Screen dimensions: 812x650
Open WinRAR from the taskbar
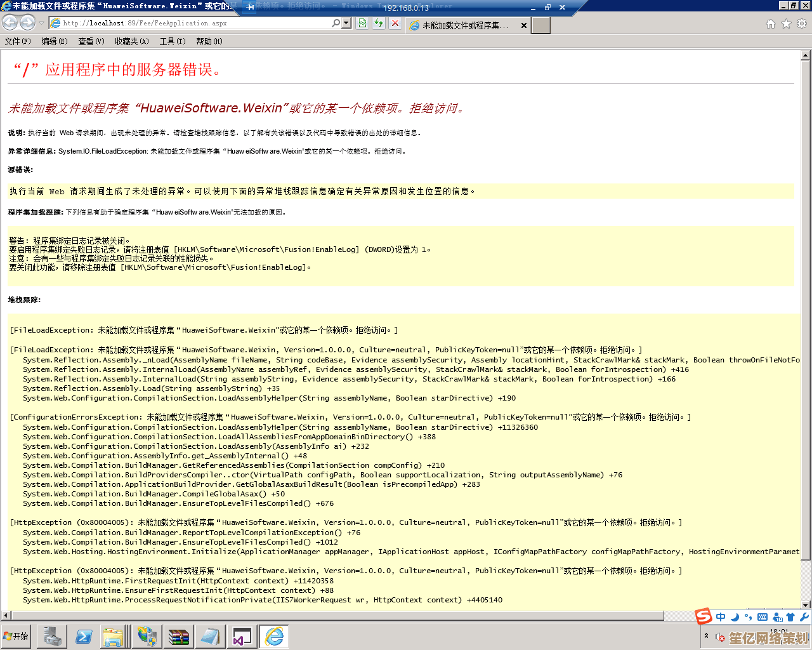[x=179, y=636]
